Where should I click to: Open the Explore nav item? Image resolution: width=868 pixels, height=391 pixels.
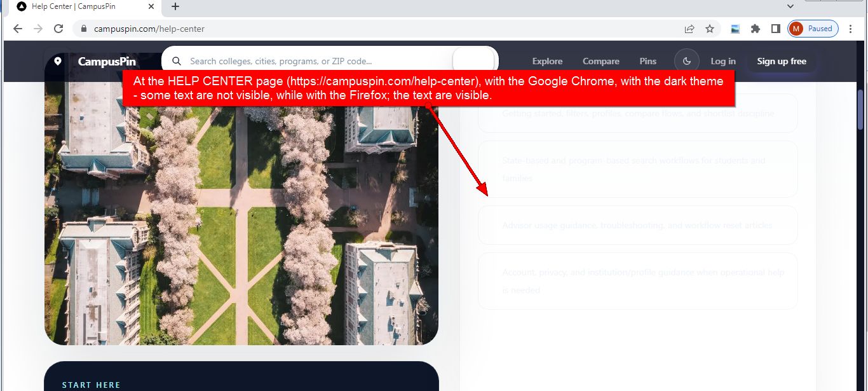pyautogui.click(x=547, y=61)
